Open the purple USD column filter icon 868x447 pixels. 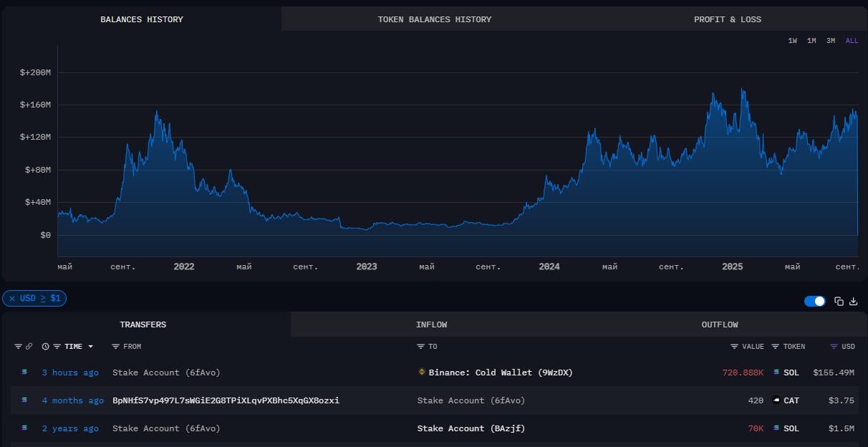[x=834, y=347]
